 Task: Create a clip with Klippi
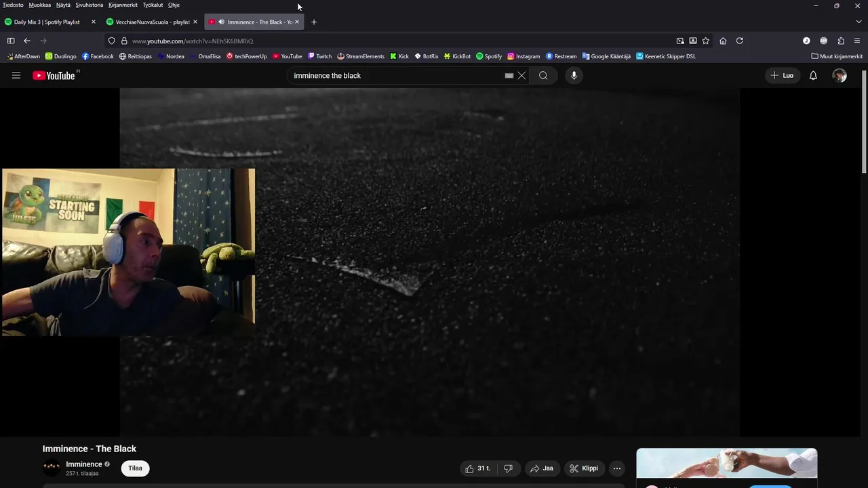[x=584, y=468]
